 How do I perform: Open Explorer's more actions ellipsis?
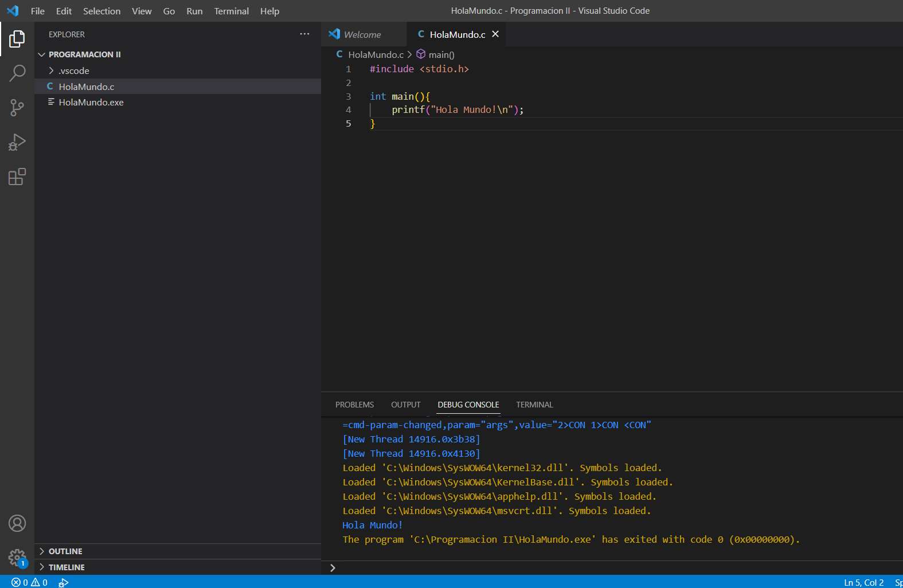tap(304, 34)
